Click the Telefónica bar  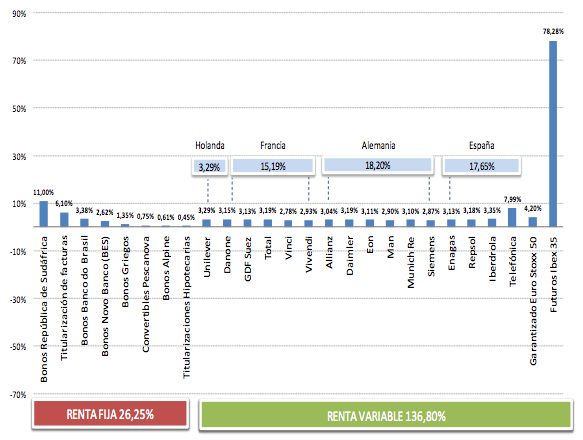(x=512, y=217)
